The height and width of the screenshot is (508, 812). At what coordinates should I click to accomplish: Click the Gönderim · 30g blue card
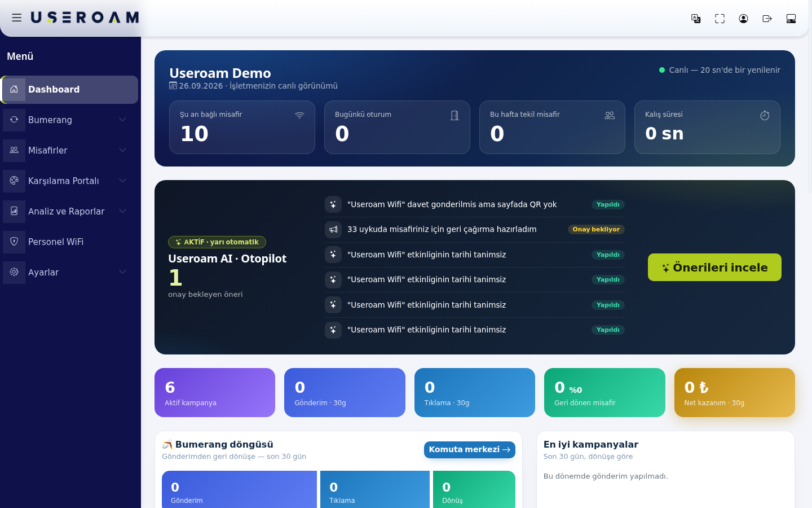pos(345,393)
